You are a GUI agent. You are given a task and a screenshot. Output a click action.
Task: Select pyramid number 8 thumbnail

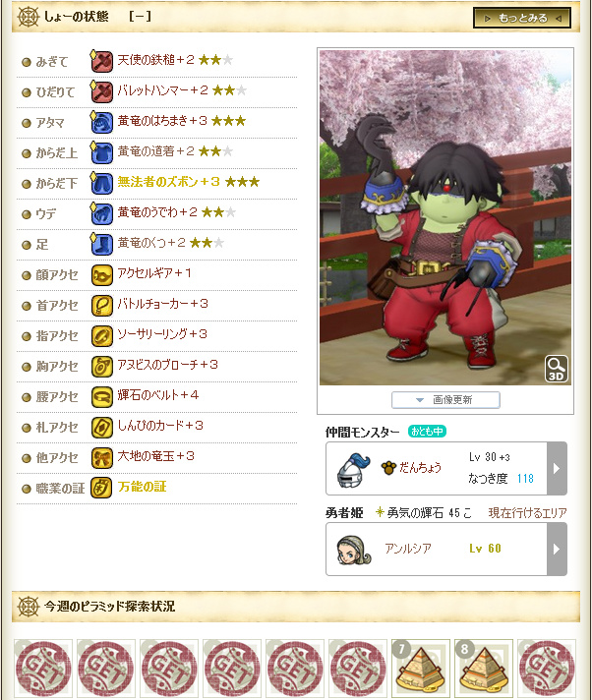tap(484, 668)
